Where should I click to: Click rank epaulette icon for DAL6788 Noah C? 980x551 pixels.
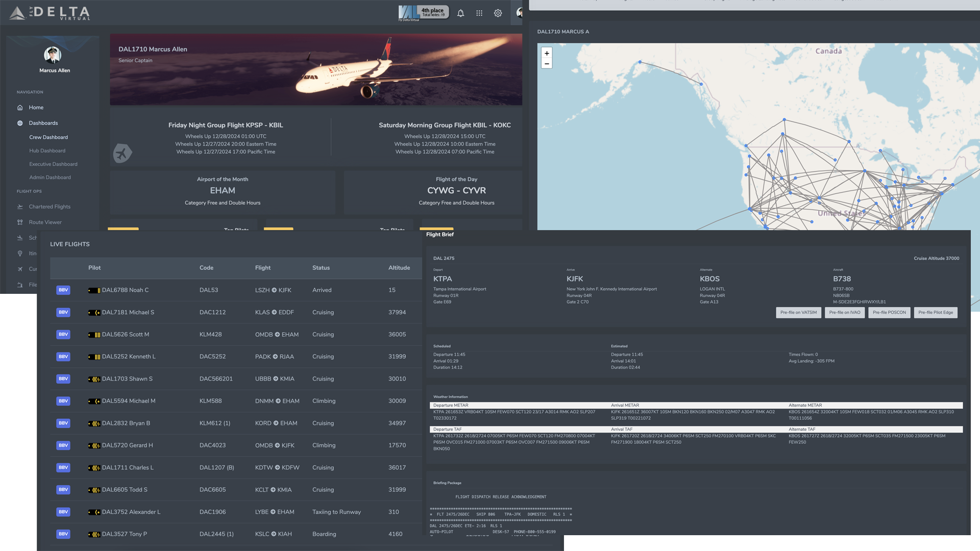94,290
